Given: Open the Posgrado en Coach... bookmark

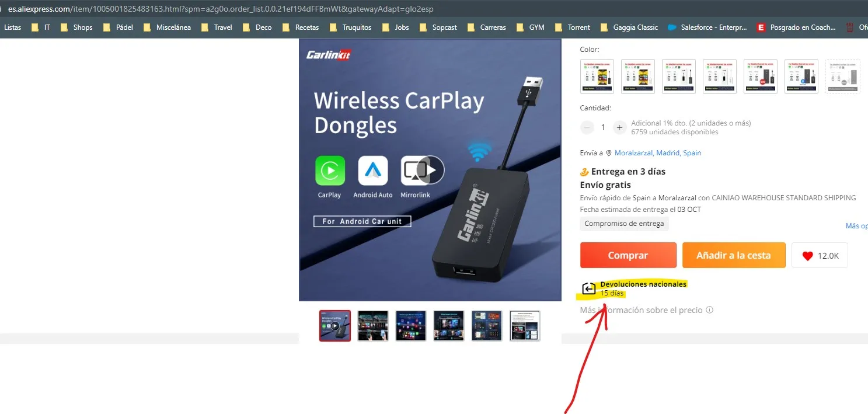Looking at the screenshot, I should click(796, 27).
